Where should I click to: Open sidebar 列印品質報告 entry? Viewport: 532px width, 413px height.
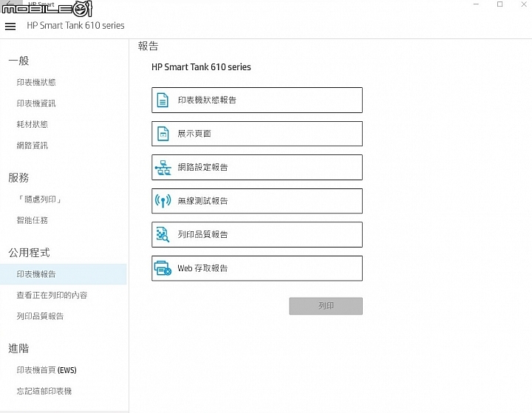coord(40,316)
